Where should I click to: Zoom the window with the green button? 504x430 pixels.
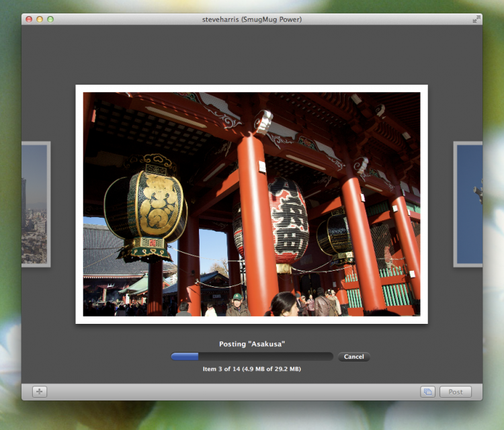click(50, 19)
